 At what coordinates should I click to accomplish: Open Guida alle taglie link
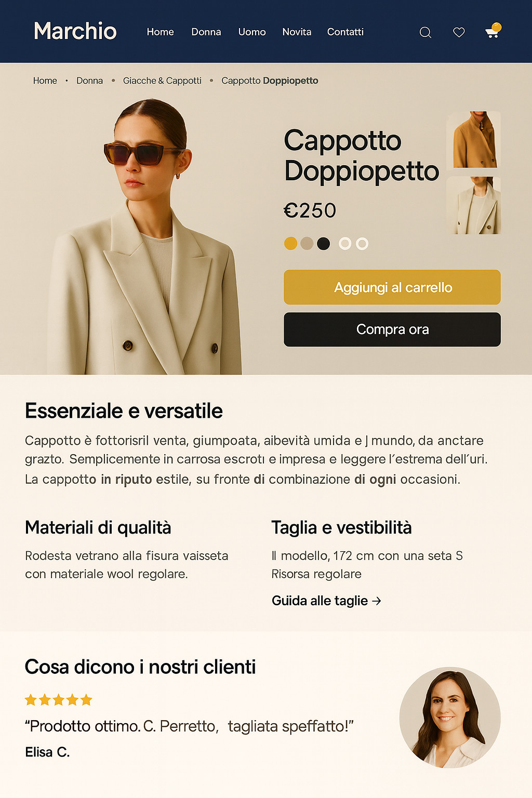point(327,601)
